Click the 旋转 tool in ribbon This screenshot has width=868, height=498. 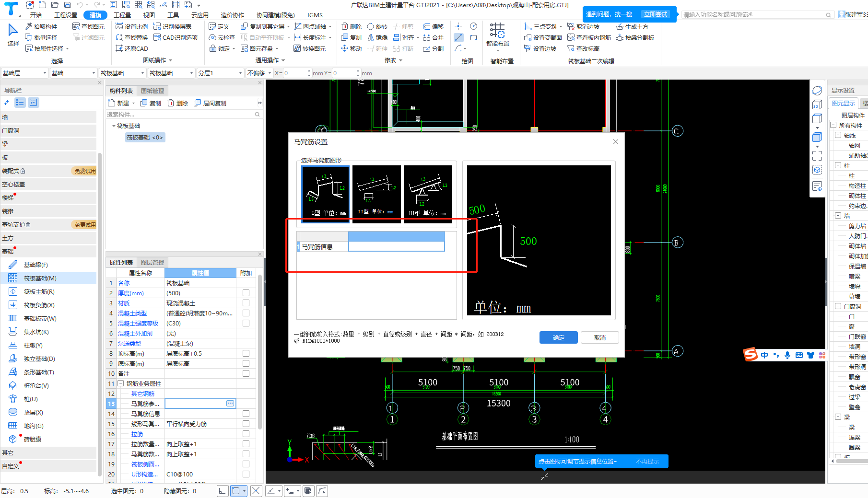(377, 26)
